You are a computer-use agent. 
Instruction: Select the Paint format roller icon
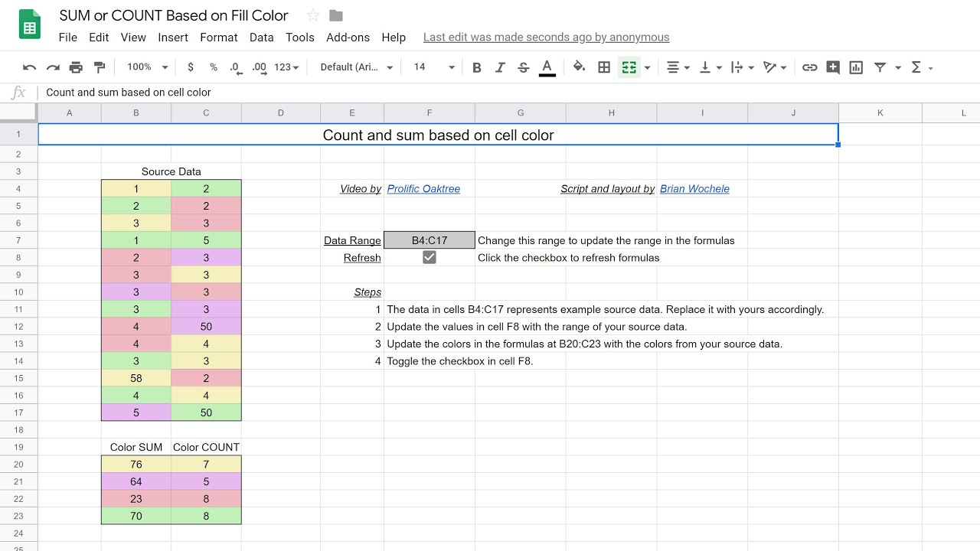pos(100,67)
